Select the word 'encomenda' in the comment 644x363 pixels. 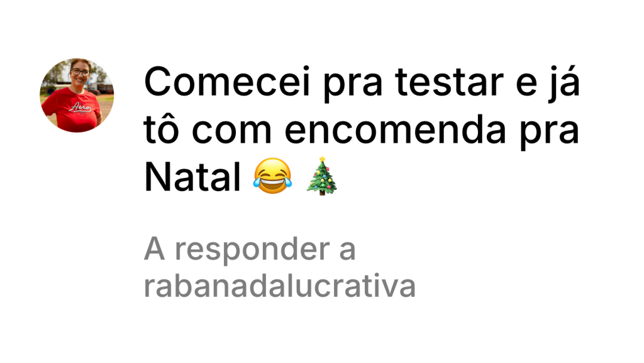click(x=395, y=130)
